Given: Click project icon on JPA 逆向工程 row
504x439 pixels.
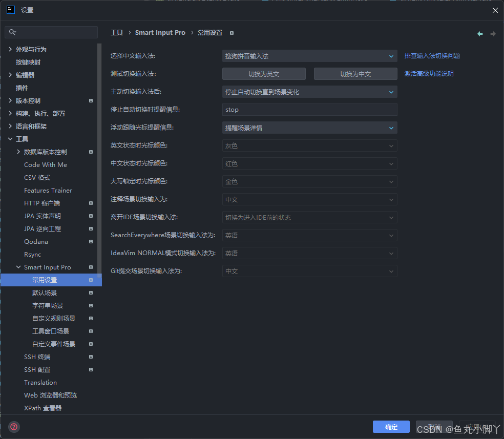Looking at the screenshot, I should pos(91,229).
